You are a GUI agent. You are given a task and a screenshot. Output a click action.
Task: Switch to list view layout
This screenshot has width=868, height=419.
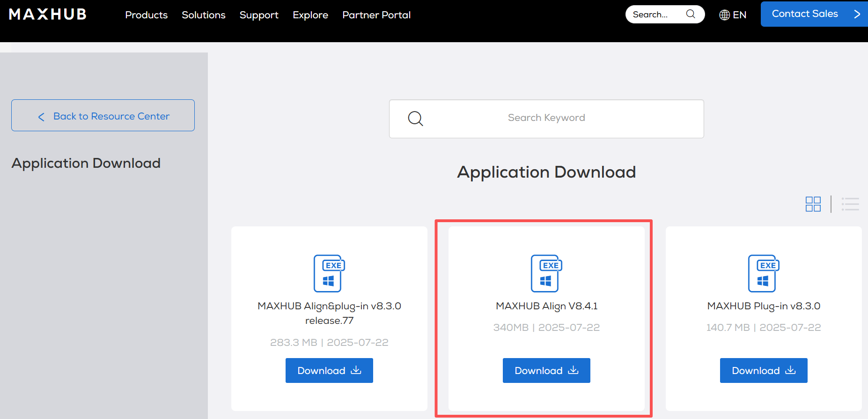[x=850, y=204]
